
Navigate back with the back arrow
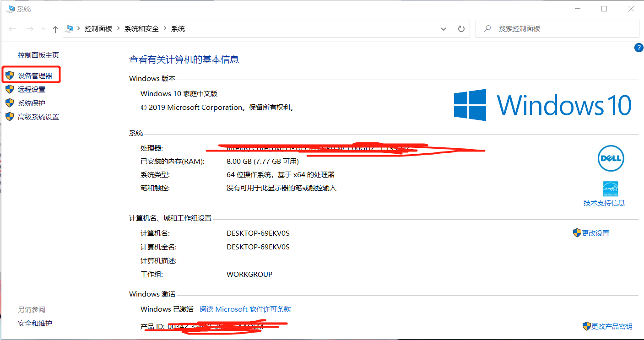[x=12, y=29]
